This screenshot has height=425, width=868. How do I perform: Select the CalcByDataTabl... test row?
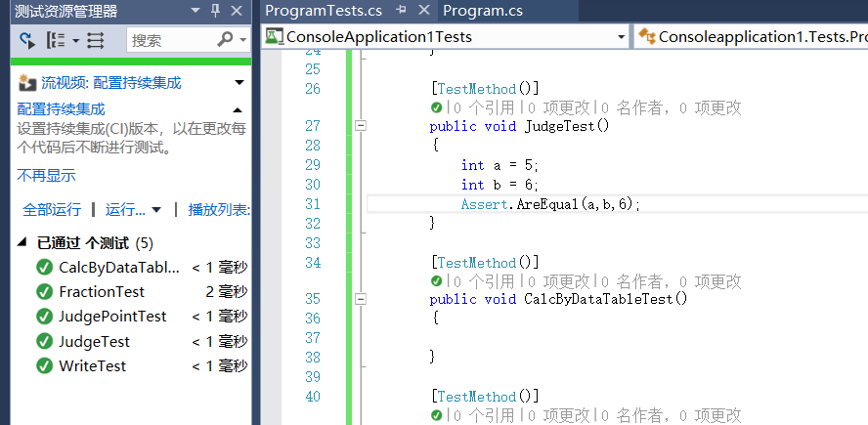[x=141, y=268]
